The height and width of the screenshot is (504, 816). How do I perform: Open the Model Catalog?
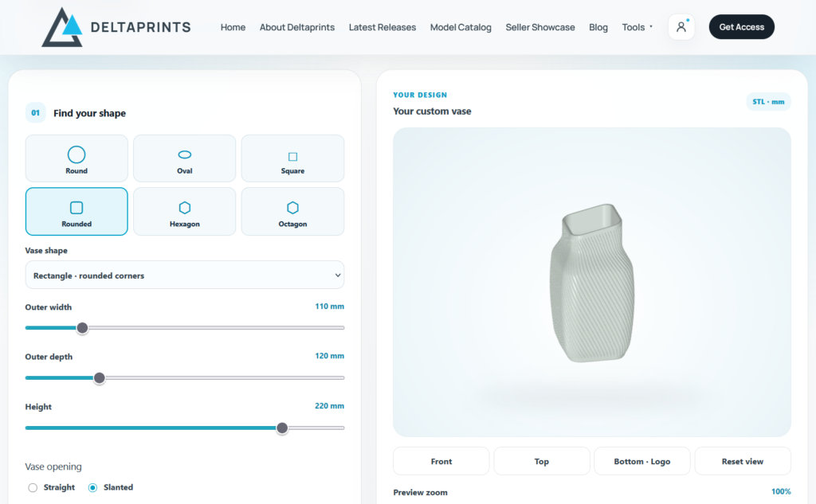pos(461,27)
